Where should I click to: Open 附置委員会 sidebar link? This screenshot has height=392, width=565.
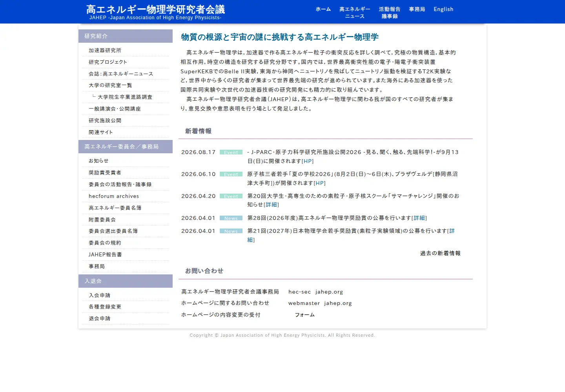pyautogui.click(x=102, y=220)
